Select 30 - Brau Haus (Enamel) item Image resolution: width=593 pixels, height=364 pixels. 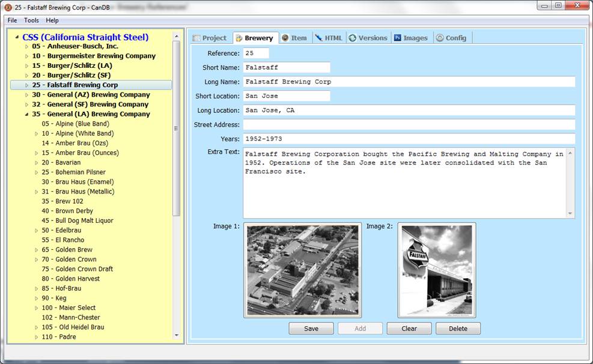tap(78, 182)
